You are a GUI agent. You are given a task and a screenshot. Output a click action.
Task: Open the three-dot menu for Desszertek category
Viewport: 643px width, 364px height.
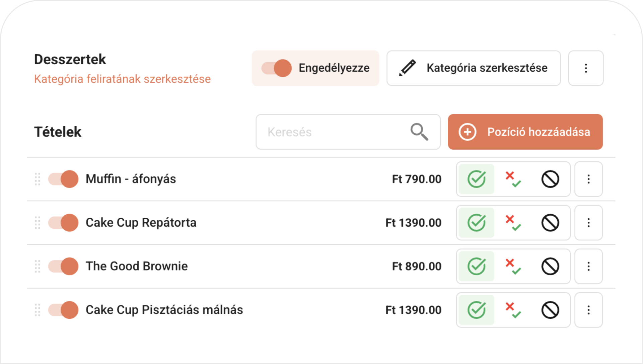586,68
